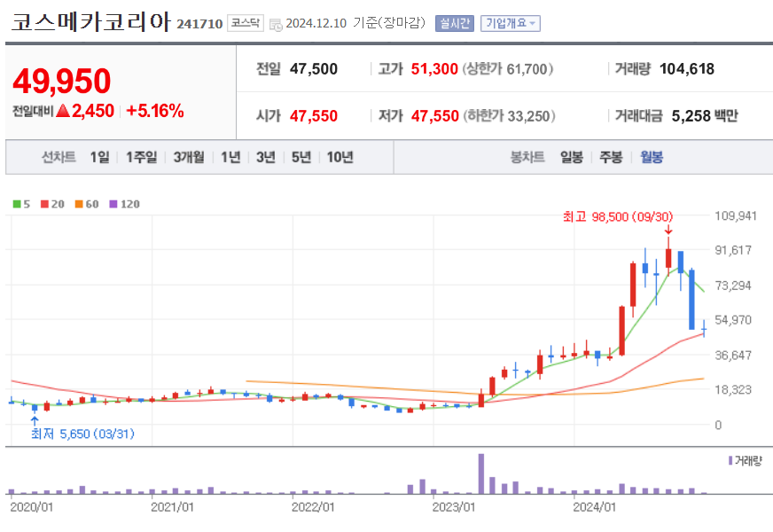This screenshot has width=773, height=532.
Task: Click the red 20 moving-average legend swatch
Action: click(x=45, y=204)
